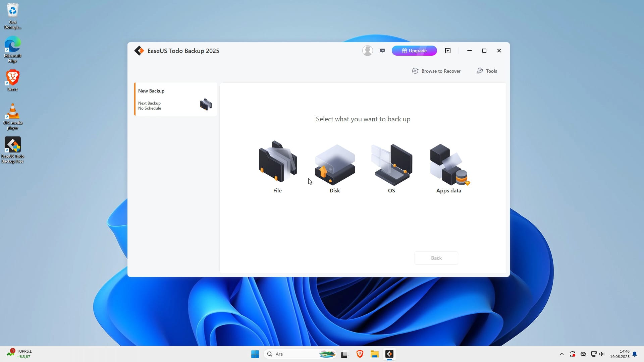The image size is (644, 362).
Task: Choose the File backup option
Action: pos(277,167)
